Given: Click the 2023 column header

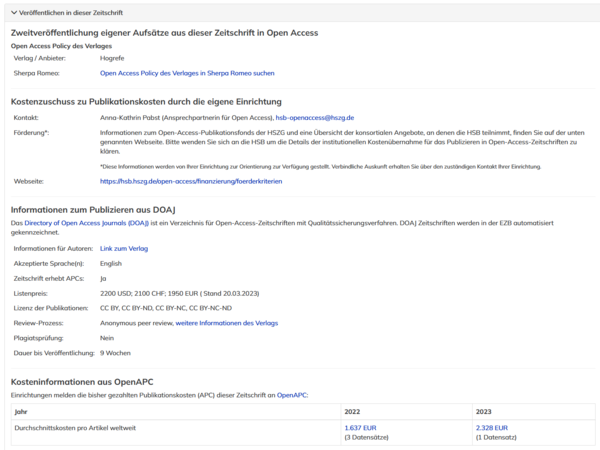Looking at the screenshot, I should 484,410.
